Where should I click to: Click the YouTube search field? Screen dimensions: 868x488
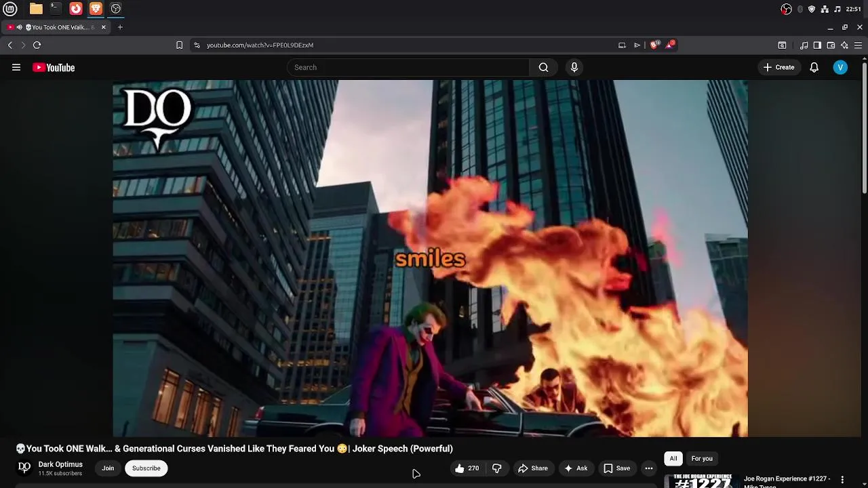(408, 67)
